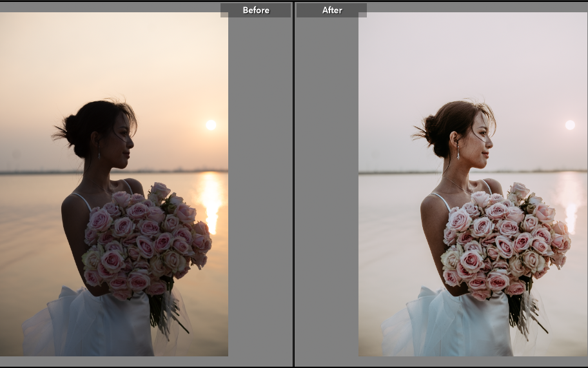
Task: Click the gray area beside the Before photo
Action: coord(259,194)
